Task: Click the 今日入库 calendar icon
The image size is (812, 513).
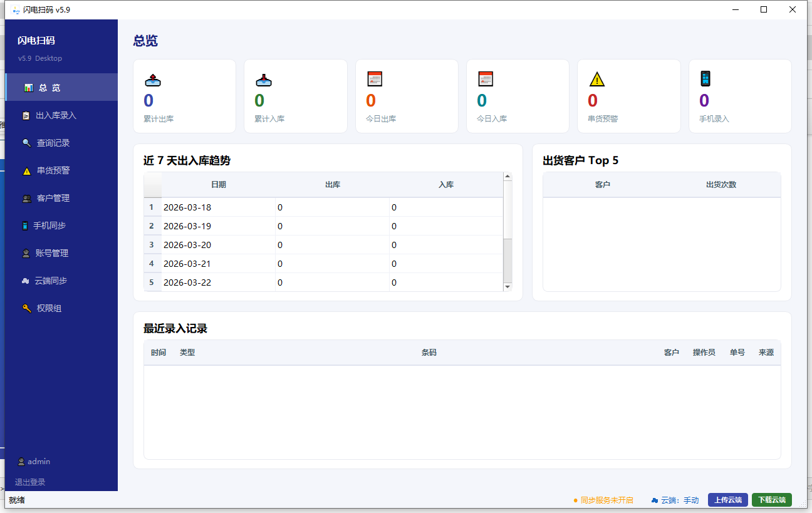Action: pyautogui.click(x=486, y=79)
